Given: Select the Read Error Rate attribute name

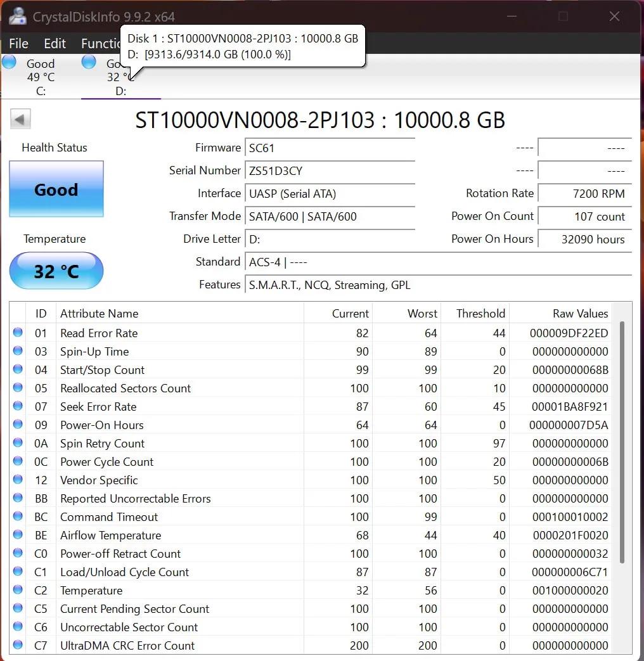Looking at the screenshot, I should (99, 333).
